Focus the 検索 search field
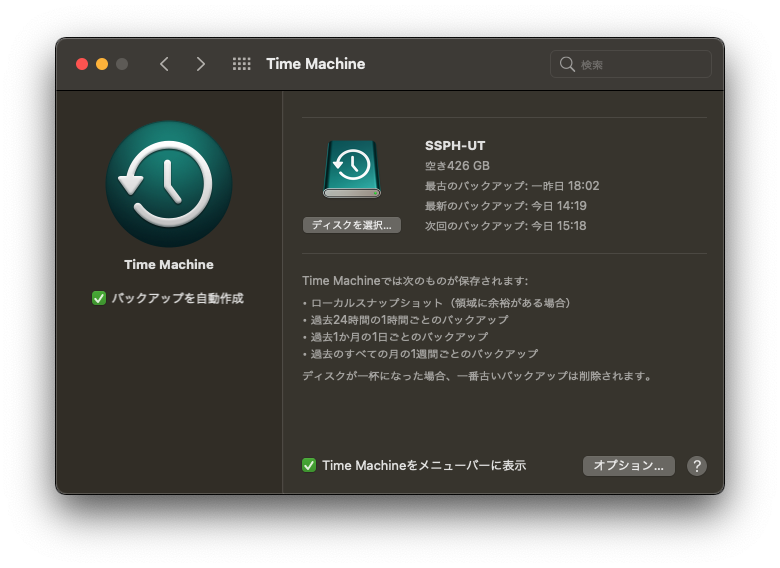 click(x=631, y=64)
